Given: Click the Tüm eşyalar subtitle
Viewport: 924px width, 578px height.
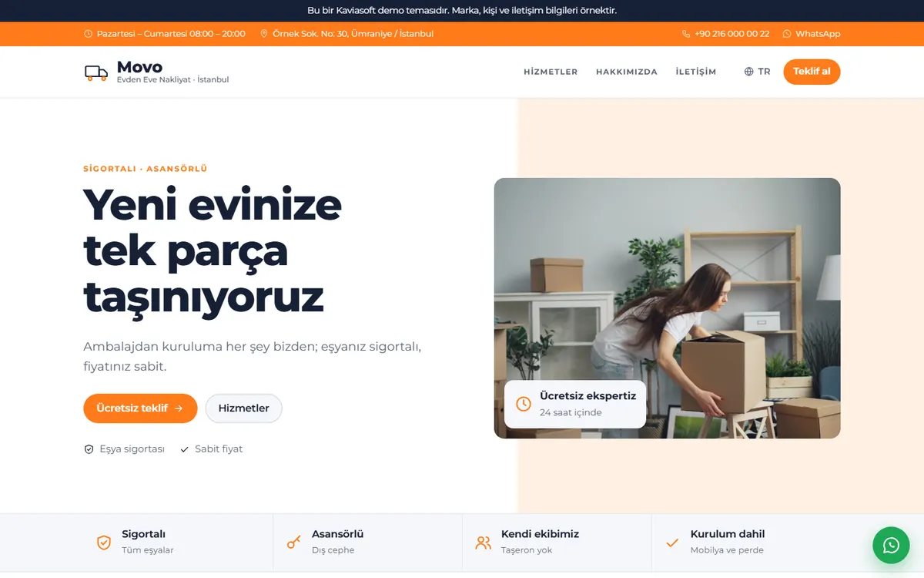Looking at the screenshot, I should 148,550.
